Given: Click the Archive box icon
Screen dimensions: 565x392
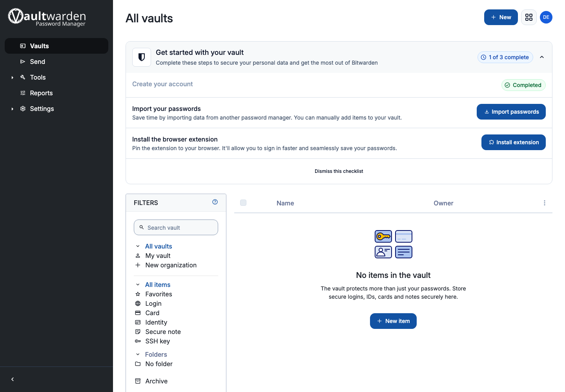Looking at the screenshot, I should (x=138, y=381).
